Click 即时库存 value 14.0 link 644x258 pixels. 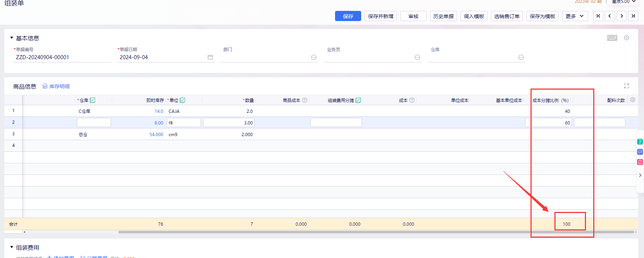click(x=159, y=111)
